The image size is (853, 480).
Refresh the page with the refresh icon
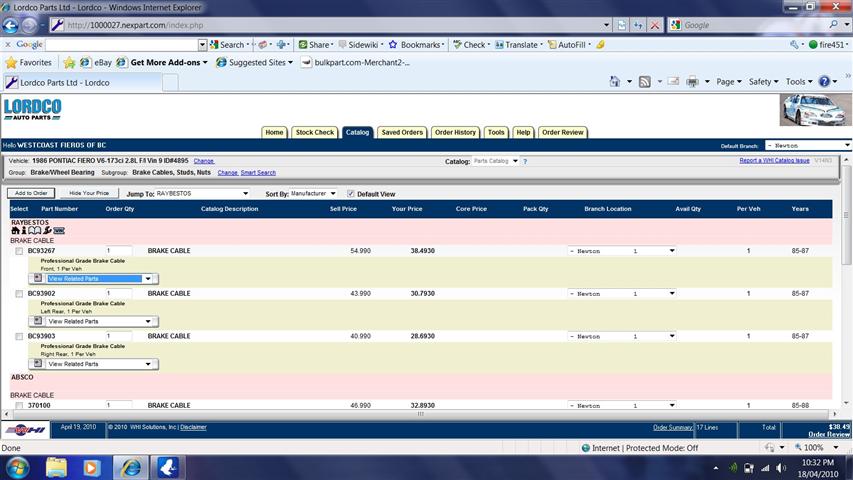(638, 25)
